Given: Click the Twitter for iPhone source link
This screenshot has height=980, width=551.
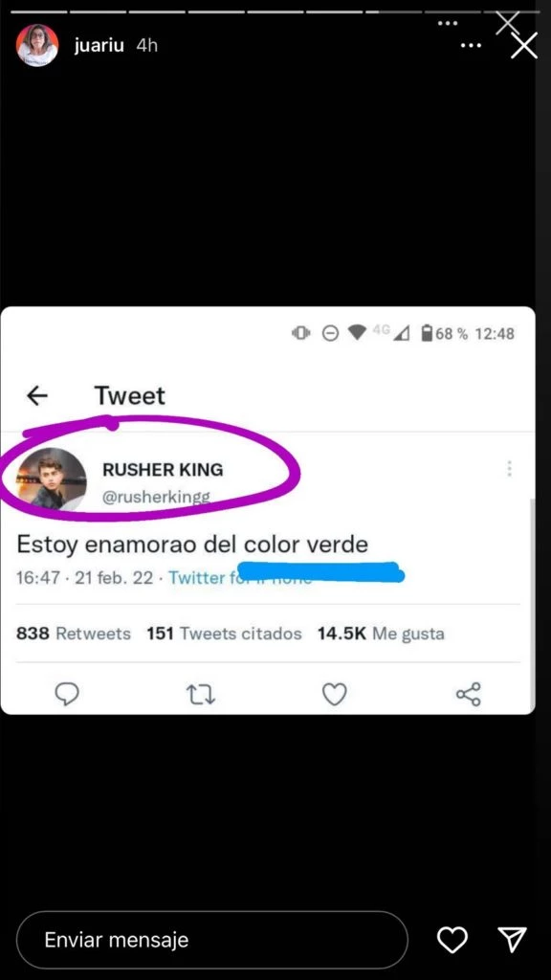Looking at the screenshot, I should (240, 577).
